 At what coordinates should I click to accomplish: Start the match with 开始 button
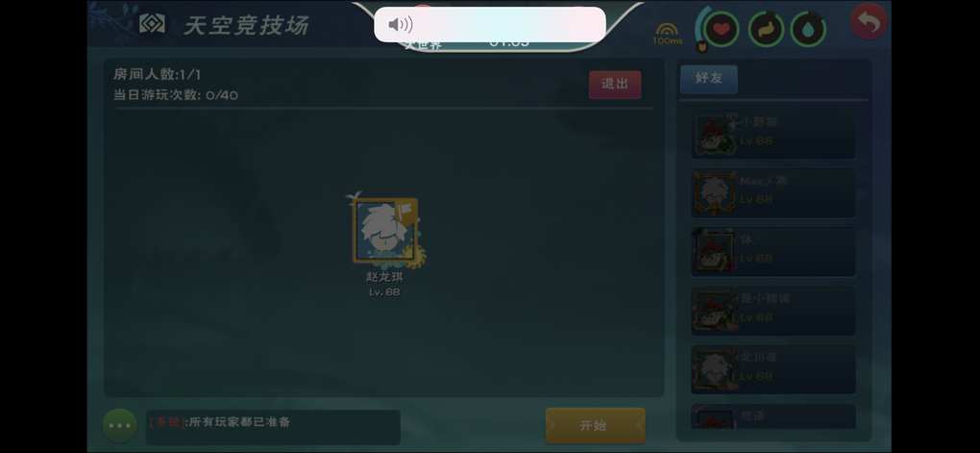[595, 425]
